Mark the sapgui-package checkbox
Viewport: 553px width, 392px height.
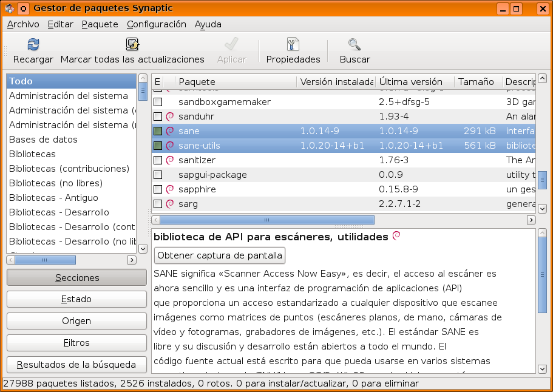[158, 175]
